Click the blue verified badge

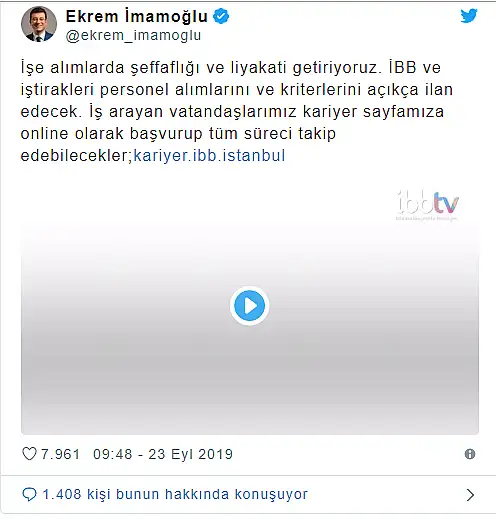coord(221,16)
